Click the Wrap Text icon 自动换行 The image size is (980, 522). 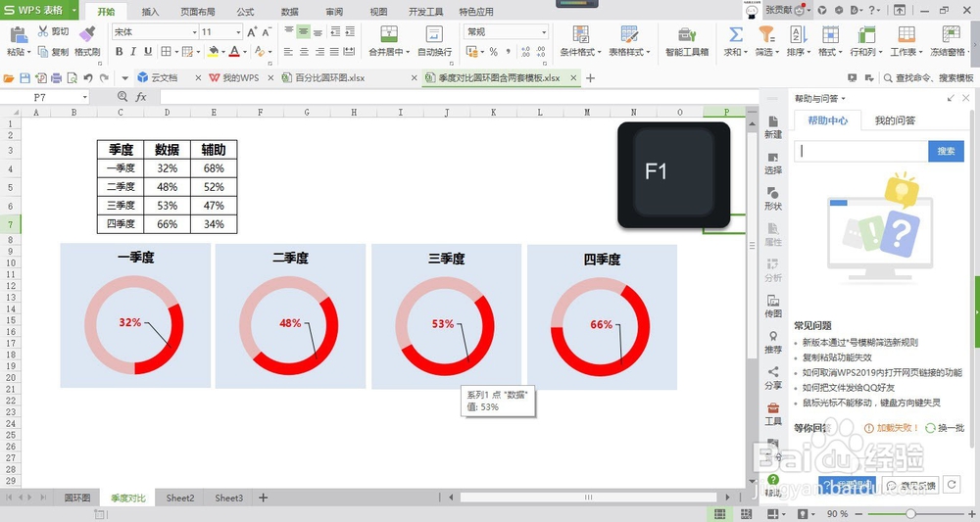[434, 33]
